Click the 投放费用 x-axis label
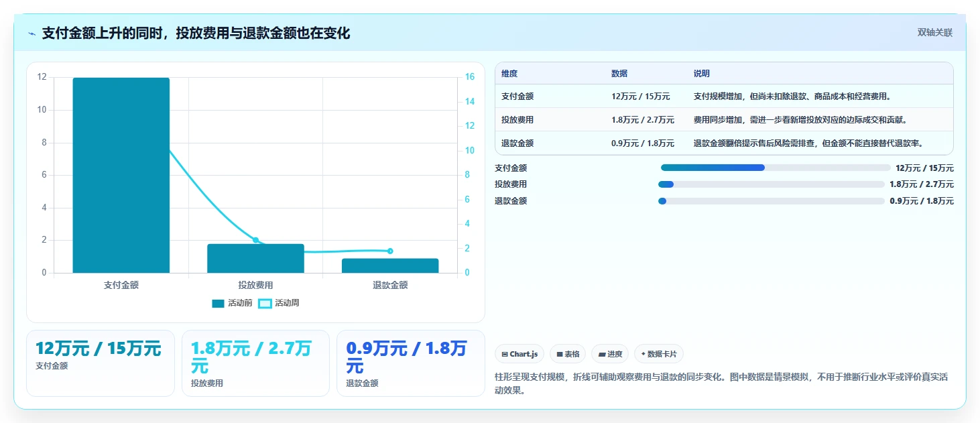Viewport: 980px width, 423px height. click(x=255, y=285)
